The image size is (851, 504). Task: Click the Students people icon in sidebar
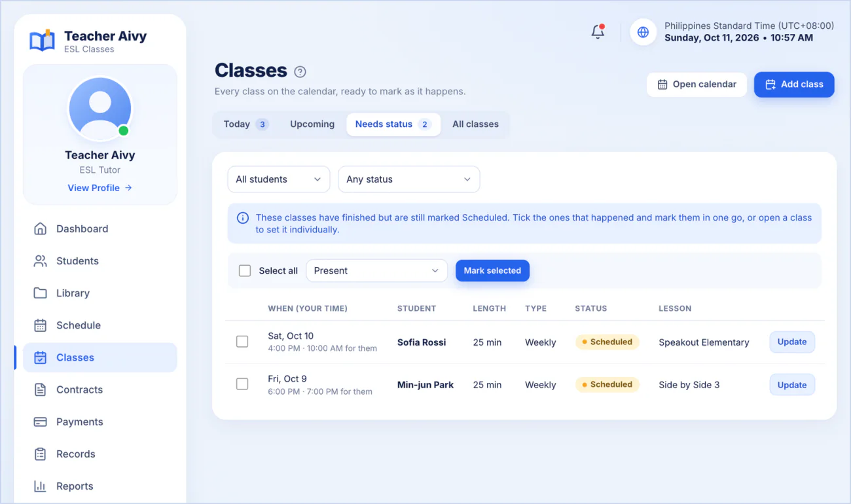point(40,261)
